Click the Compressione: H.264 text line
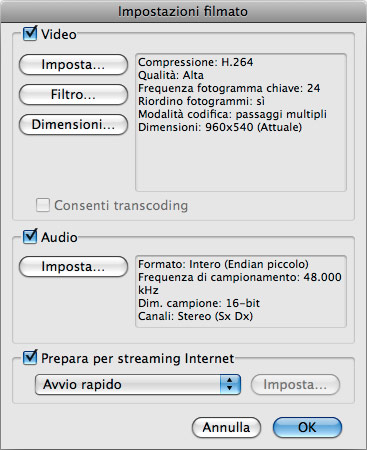The width and height of the screenshot is (367, 450). [196, 62]
